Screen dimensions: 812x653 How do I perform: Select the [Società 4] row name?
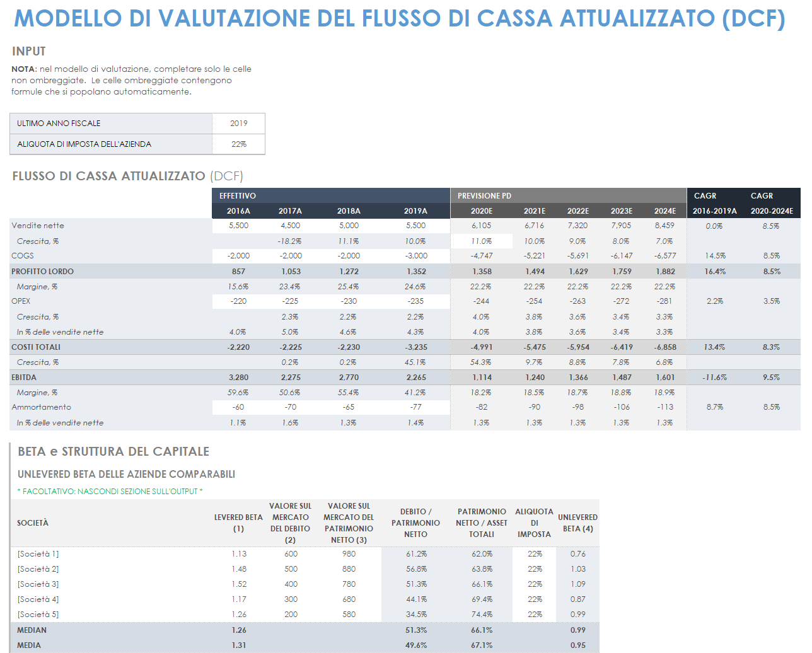38,599
